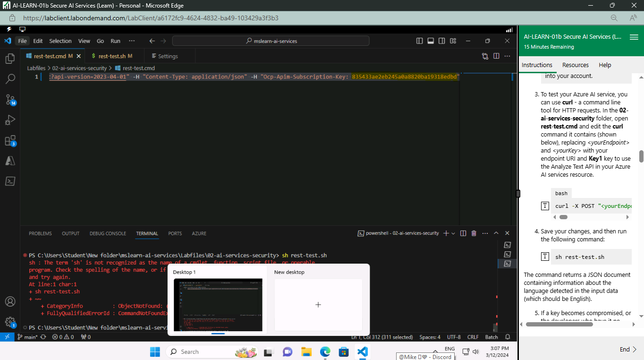Go forward with the right arrow
644x360 pixels.
click(163, 41)
